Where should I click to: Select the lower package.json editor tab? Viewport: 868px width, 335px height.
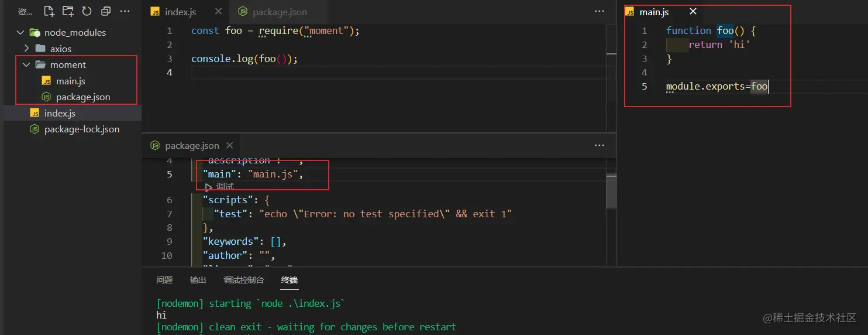(191, 145)
